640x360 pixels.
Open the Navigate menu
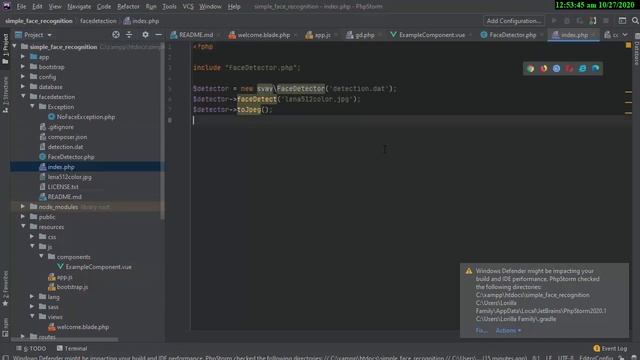[79, 7]
